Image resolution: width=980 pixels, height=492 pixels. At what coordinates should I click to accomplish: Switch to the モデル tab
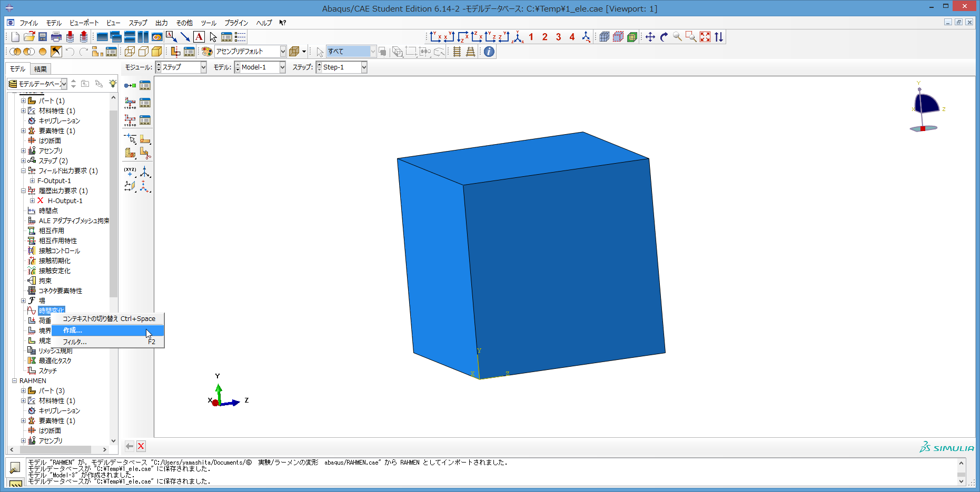pos(18,69)
